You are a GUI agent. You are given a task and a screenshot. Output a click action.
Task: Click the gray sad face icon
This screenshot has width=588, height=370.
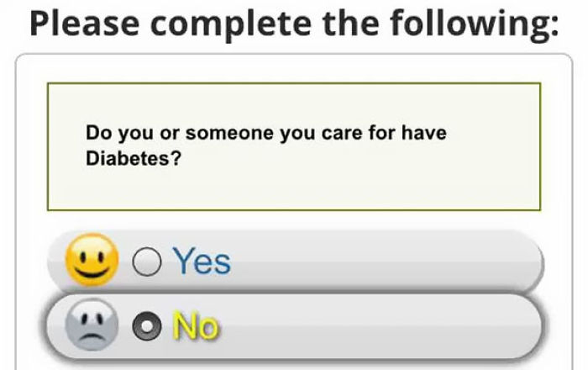click(x=91, y=326)
